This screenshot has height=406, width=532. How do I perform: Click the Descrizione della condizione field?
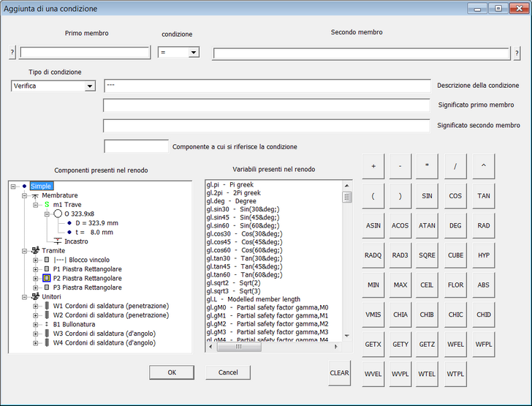[x=267, y=86]
